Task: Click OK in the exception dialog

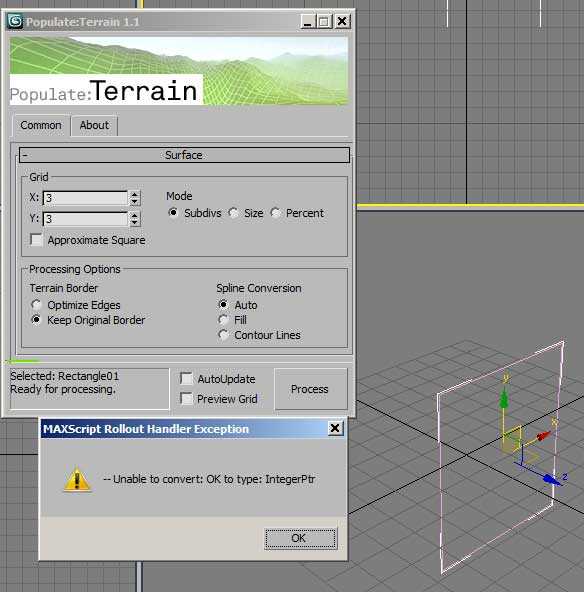Action: click(x=300, y=538)
